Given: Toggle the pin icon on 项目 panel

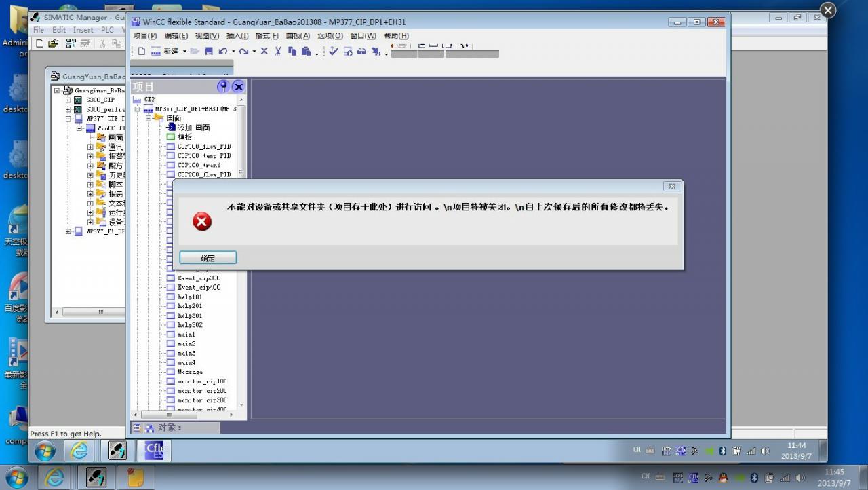Looking at the screenshot, I should (223, 86).
